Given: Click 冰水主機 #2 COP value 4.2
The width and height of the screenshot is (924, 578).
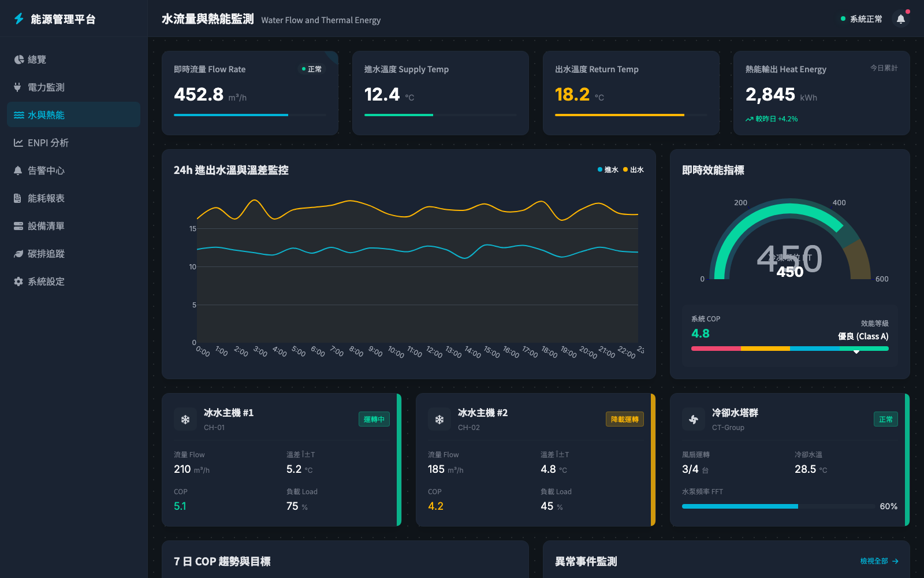Looking at the screenshot, I should pos(435,506).
